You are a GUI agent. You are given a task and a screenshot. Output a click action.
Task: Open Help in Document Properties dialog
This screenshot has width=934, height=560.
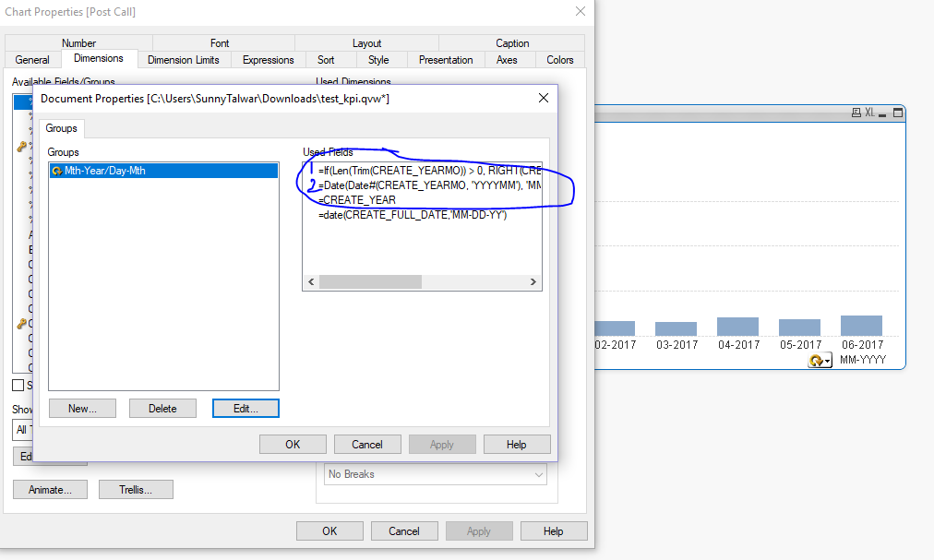coord(517,445)
